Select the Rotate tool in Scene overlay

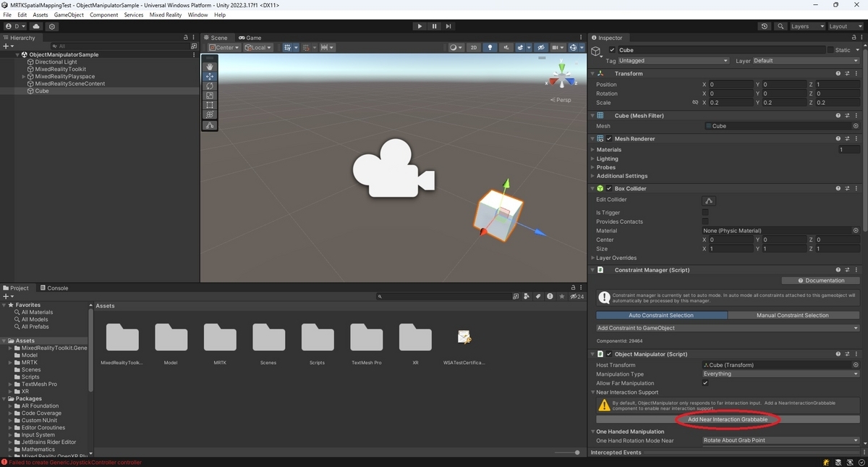210,86
